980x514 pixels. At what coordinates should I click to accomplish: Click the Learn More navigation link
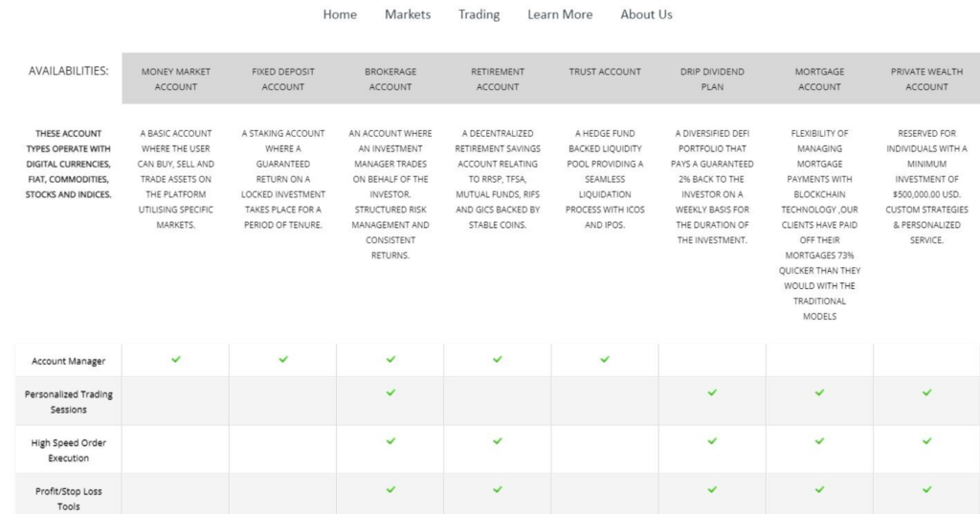coord(560,14)
